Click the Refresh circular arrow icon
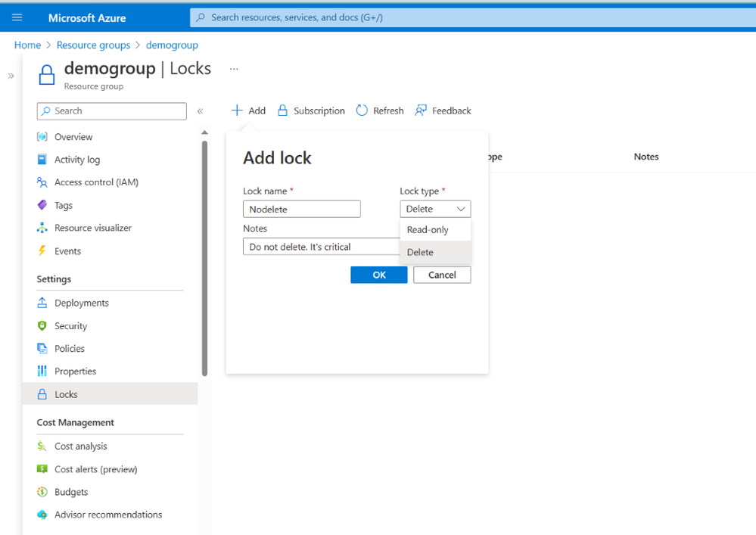The height and width of the screenshot is (535, 756). tap(362, 110)
